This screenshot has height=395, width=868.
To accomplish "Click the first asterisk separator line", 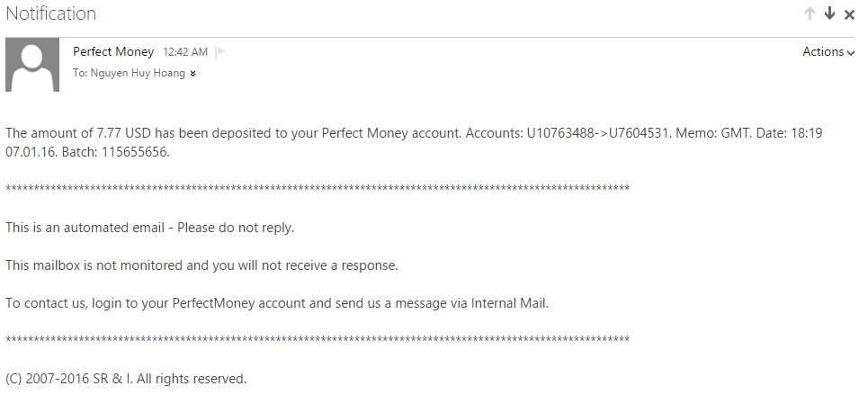I will [x=318, y=190].
